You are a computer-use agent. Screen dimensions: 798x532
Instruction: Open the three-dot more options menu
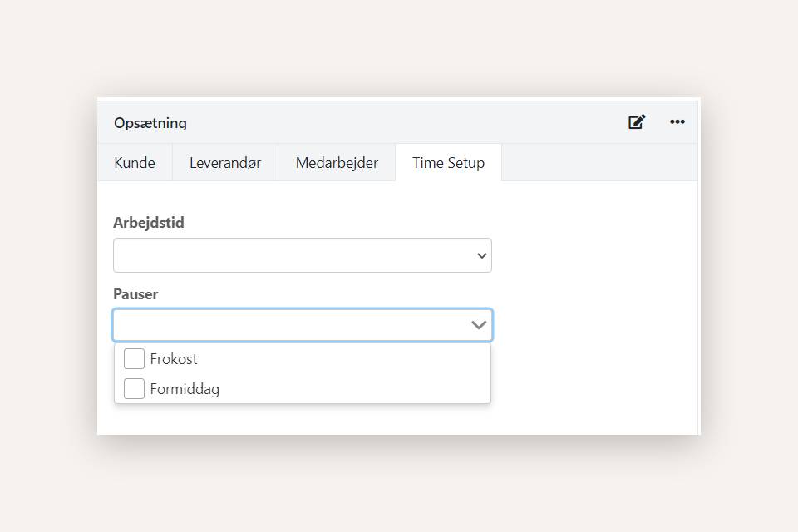[x=677, y=122]
